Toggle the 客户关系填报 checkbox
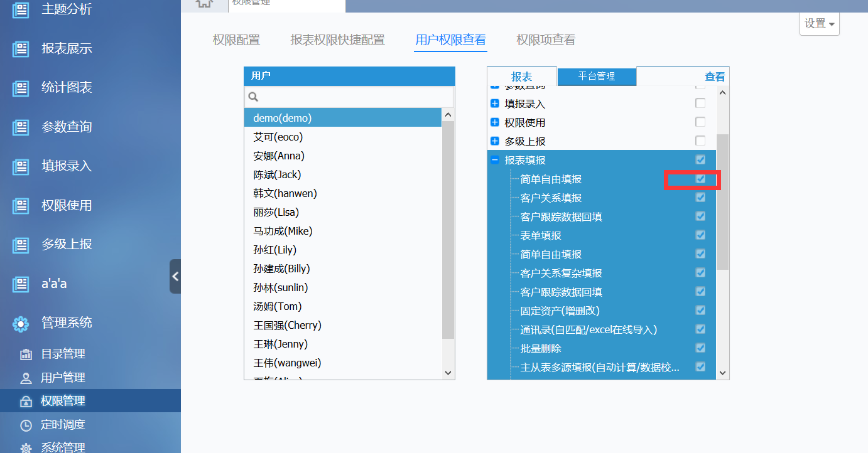The image size is (868, 453). click(x=700, y=197)
